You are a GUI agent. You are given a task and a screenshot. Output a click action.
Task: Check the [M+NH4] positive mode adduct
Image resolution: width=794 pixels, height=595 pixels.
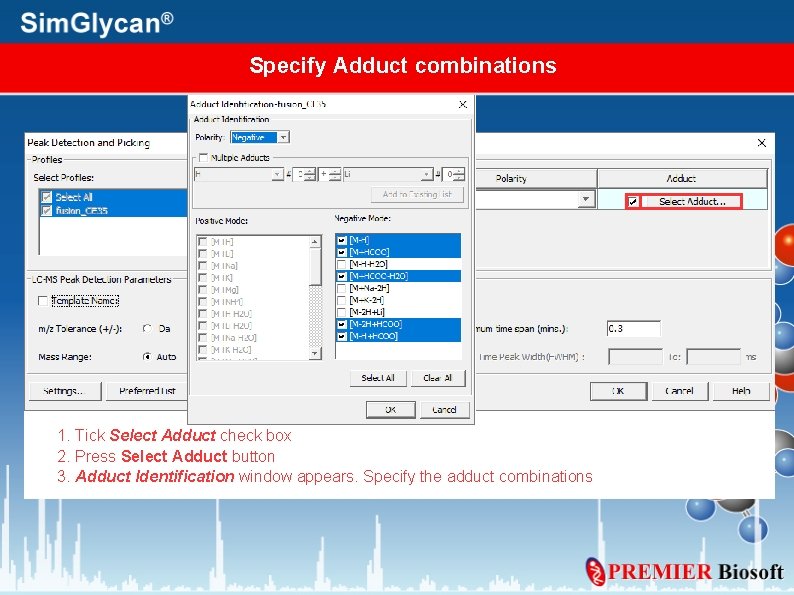point(203,302)
